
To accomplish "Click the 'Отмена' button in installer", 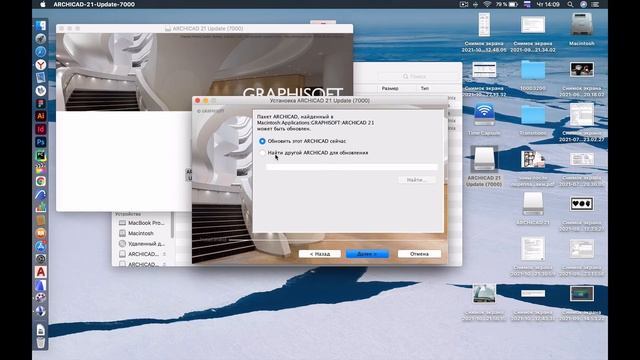I will (419, 254).
